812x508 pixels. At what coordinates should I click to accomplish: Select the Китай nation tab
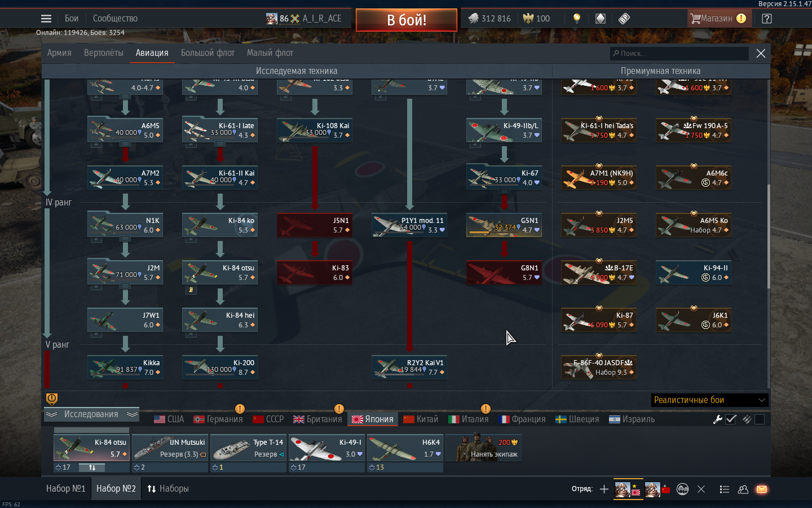(x=421, y=419)
